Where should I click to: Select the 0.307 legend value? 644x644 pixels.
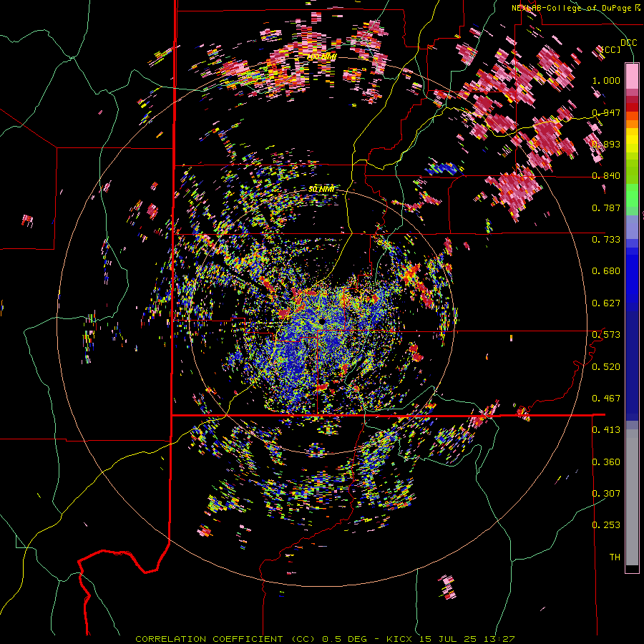[x=606, y=493]
